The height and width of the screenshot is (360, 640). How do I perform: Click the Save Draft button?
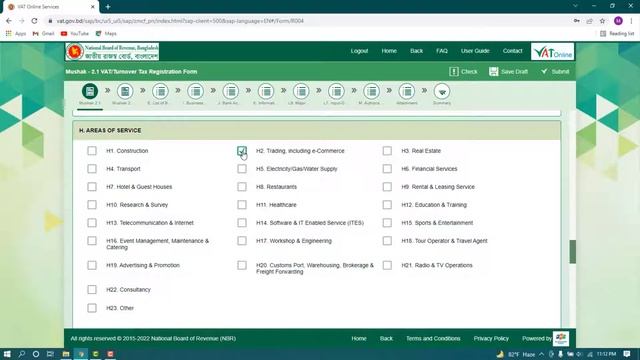[x=508, y=71]
